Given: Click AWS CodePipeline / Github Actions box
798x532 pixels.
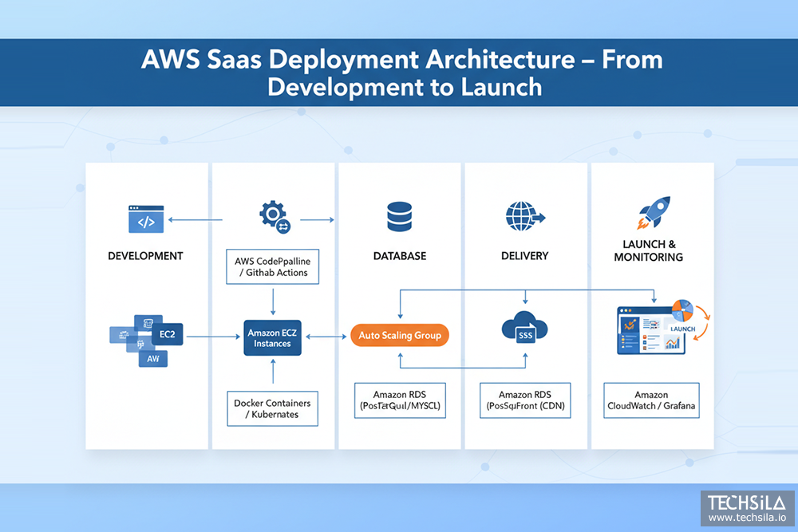Looking at the screenshot, I should [273, 266].
